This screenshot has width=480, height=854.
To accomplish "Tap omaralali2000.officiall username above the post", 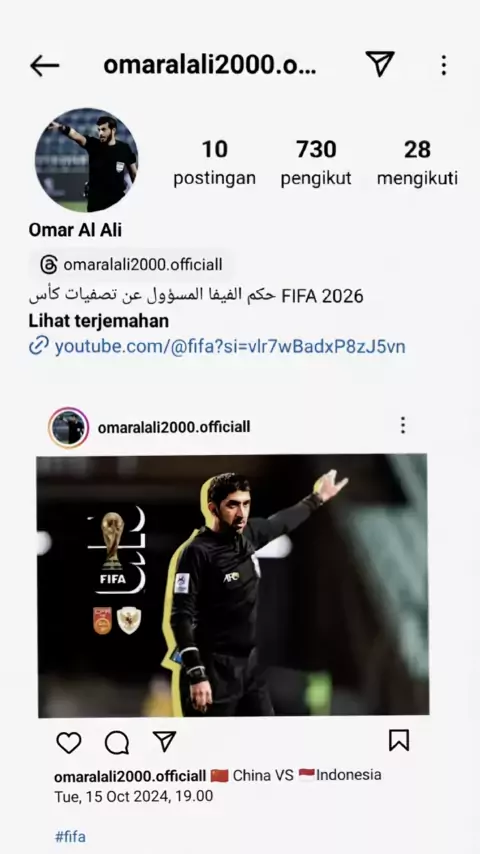I will [x=174, y=427].
